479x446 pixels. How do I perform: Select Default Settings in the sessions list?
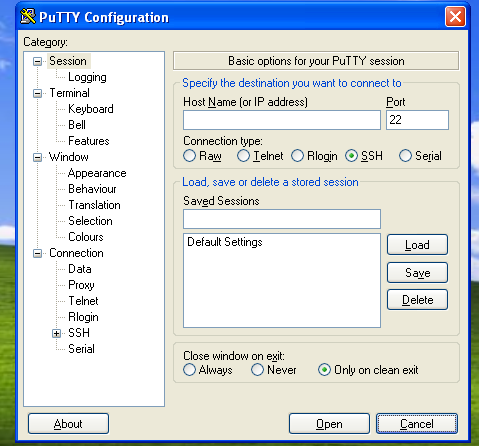(x=225, y=242)
